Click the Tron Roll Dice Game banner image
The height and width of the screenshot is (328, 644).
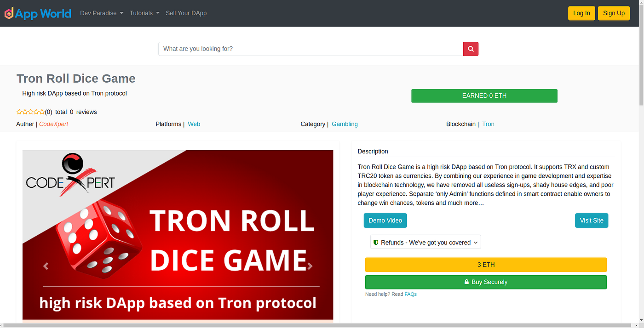coord(178,235)
